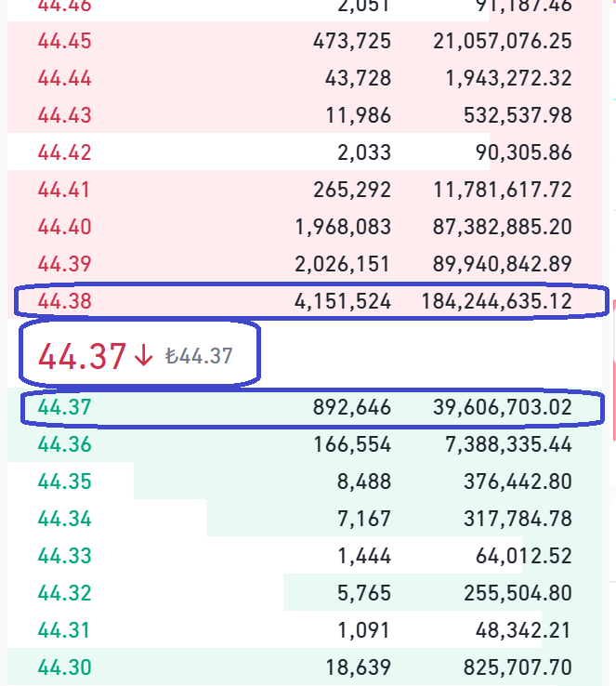Click the 90,305.86 total value
Image resolution: width=616 pixels, height=686 pixels.
point(523,152)
